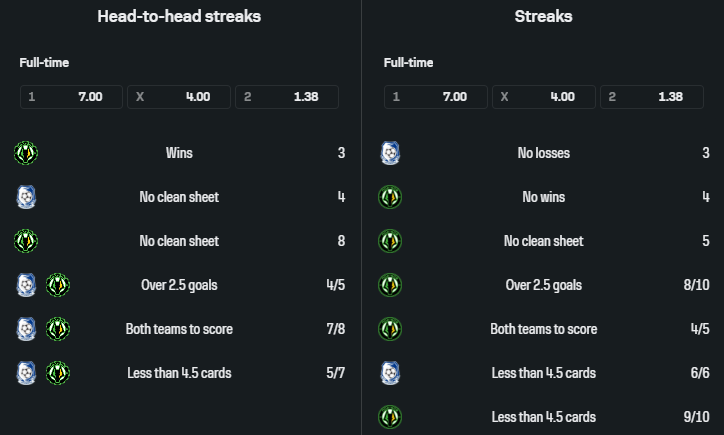724x435 pixels.
Task: Click the No clean sheet 5 streak row
Action: 544,241
